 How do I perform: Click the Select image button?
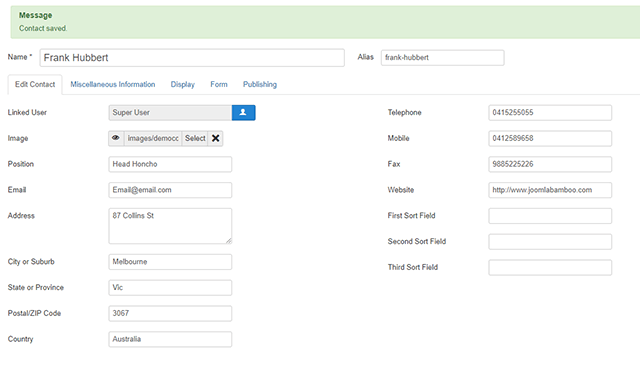coord(195,138)
